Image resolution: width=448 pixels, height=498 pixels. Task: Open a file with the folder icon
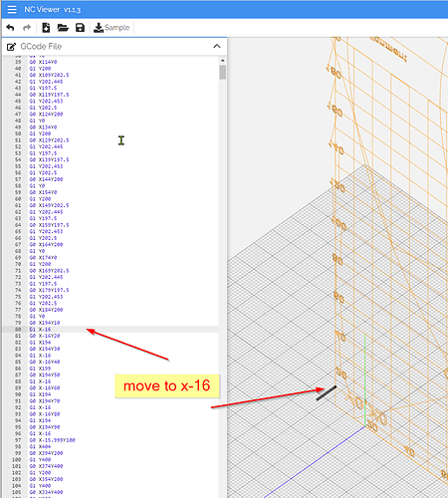(63, 28)
